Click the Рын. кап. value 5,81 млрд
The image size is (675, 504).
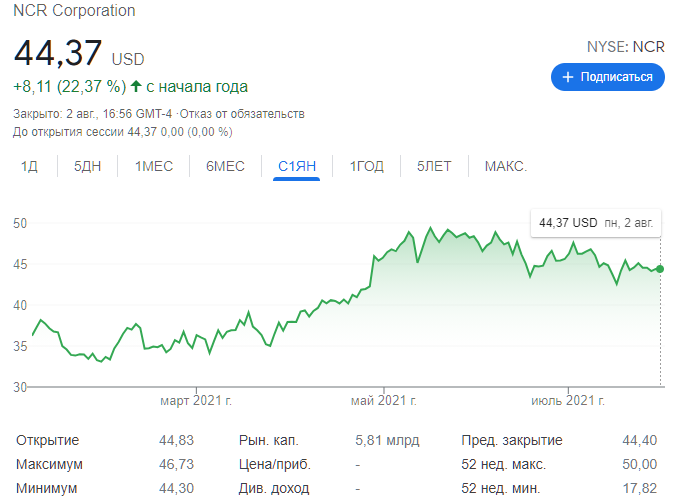[x=387, y=440]
